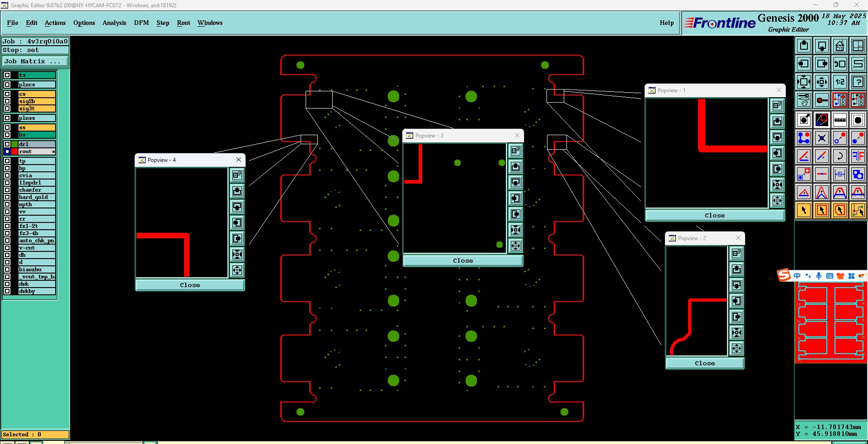Click the pan up arrow icon
The width and height of the screenshot is (868, 444).
[x=804, y=46]
